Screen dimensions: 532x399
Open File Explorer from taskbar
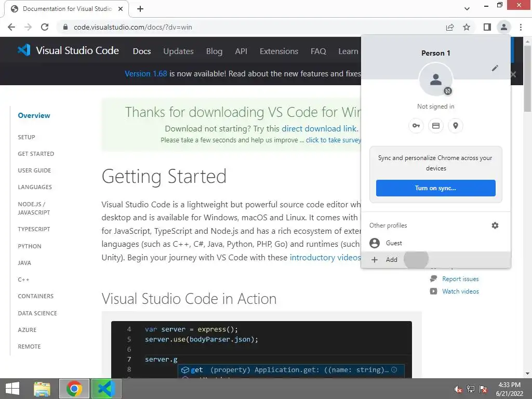42,389
